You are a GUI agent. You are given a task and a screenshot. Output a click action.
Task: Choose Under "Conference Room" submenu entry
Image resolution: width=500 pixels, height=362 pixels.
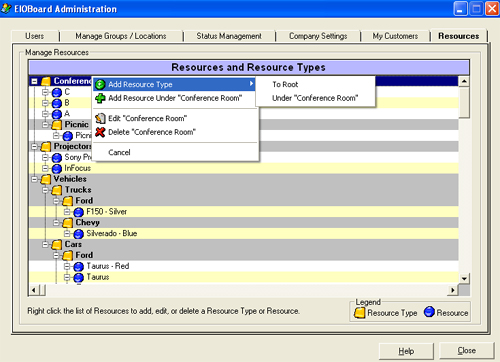click(315, 98)
